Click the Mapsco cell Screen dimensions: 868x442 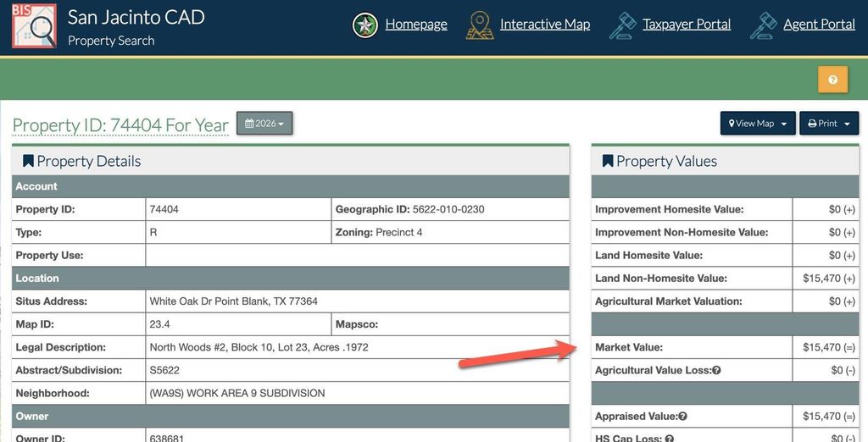[450, 324]
